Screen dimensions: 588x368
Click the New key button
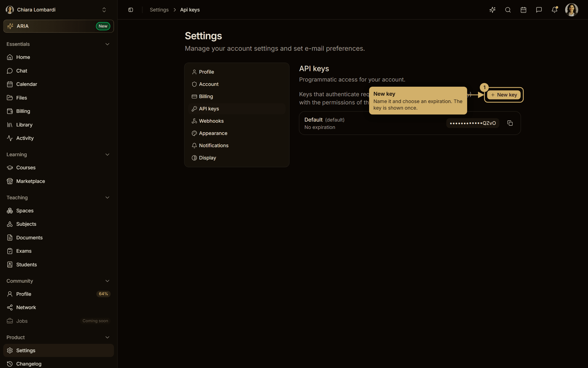pos(504,95)
